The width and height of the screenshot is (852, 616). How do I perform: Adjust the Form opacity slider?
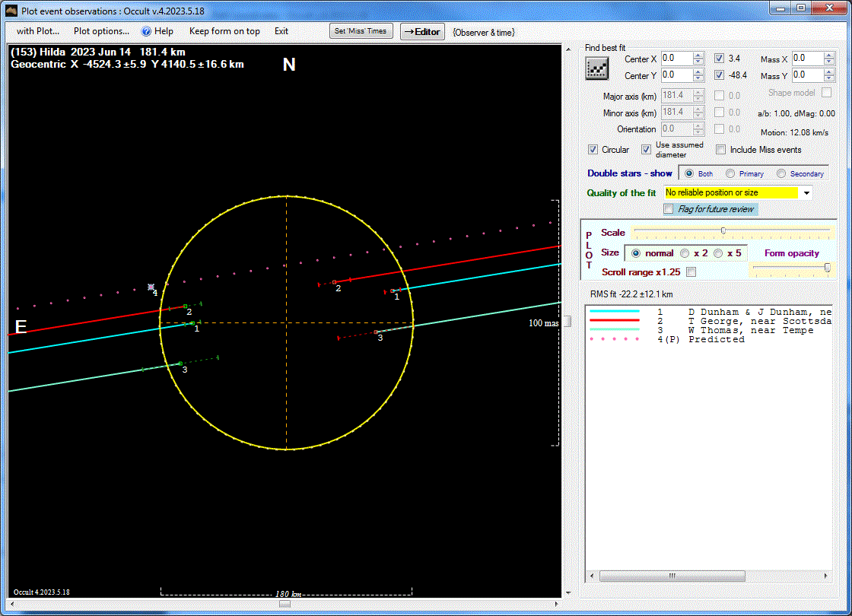click(827, 267)
